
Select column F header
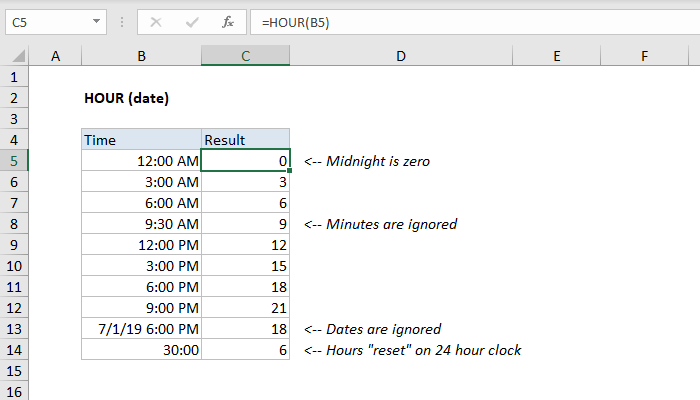(644, 56)
